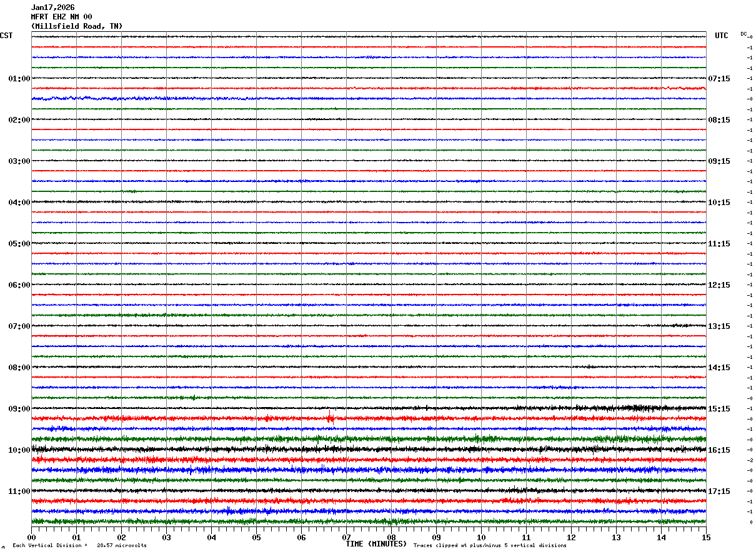Image resolution: width=756 pixels, height=554 pixels.
Task: Click minute 11 on the bottom time axis
Action: tap(527, 537)
